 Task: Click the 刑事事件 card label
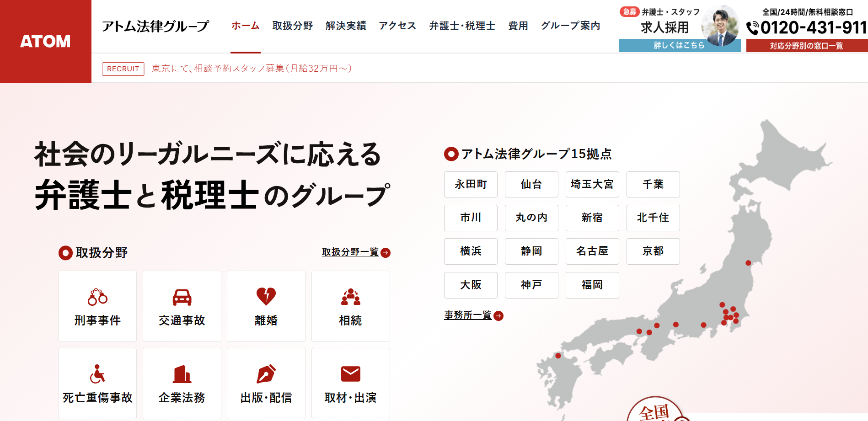pos(97,320)
